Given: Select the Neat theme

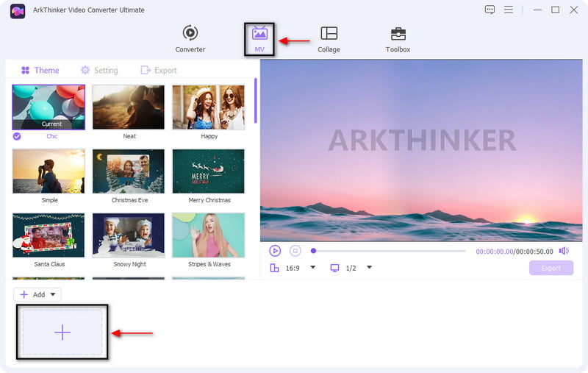Looking at the screenshot, I should click(128, 107).
